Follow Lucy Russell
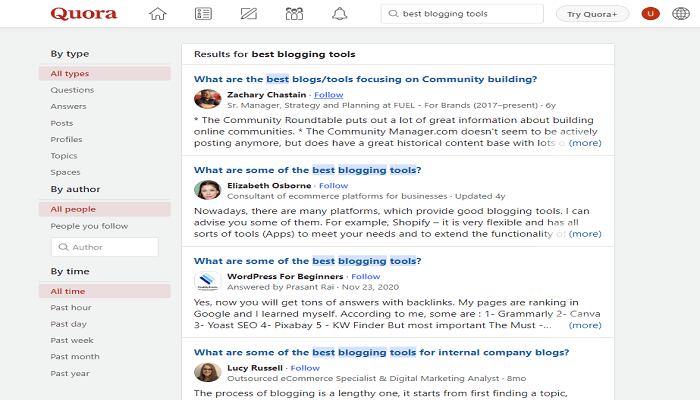 [x=305, y=368]
